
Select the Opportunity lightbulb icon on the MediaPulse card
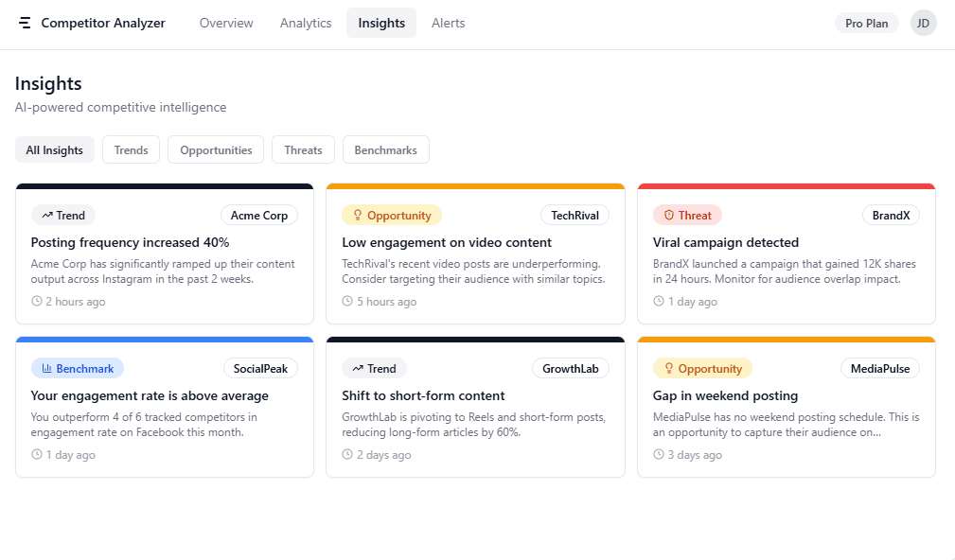pos(665,368)
